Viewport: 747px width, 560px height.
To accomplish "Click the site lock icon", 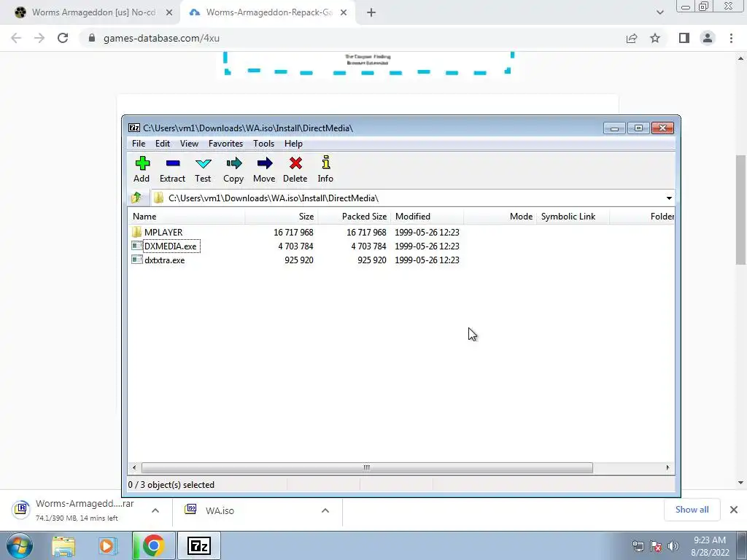I will click(x=92, y=38).
